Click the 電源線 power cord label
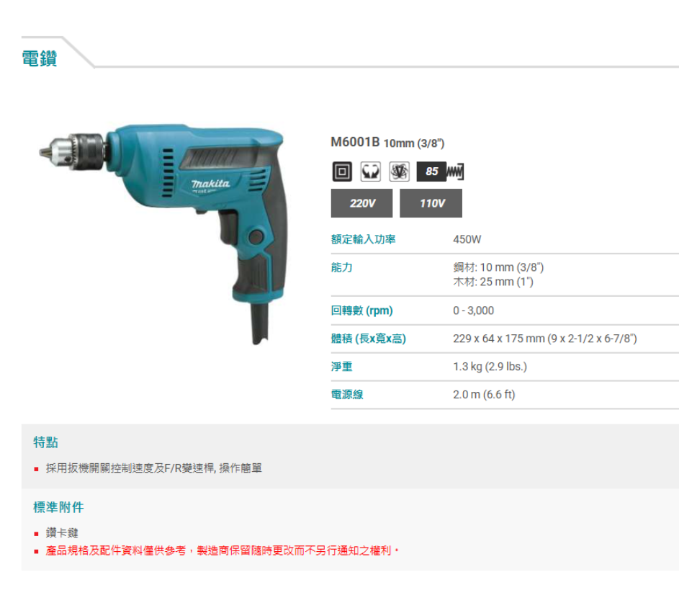679x616 pixels. 347,395
